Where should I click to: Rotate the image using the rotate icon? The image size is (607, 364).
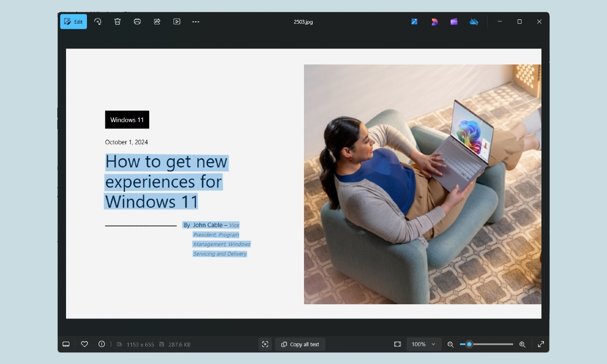point(98,22)
